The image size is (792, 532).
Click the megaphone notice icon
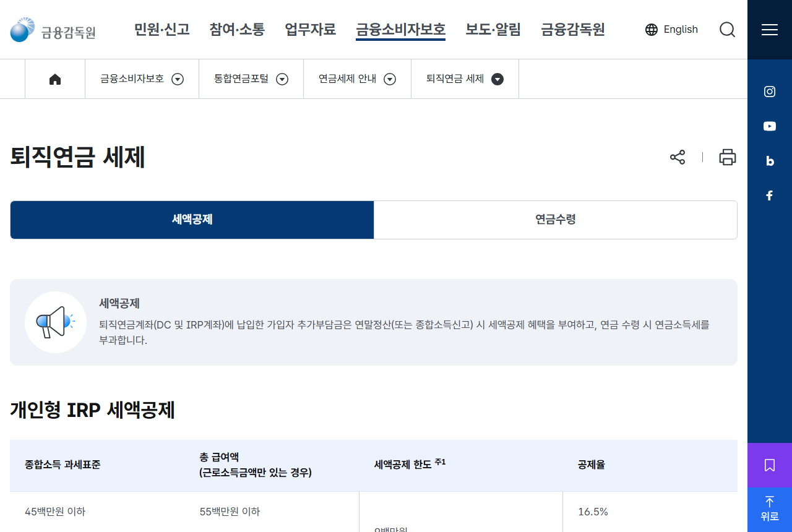point(56,322)
